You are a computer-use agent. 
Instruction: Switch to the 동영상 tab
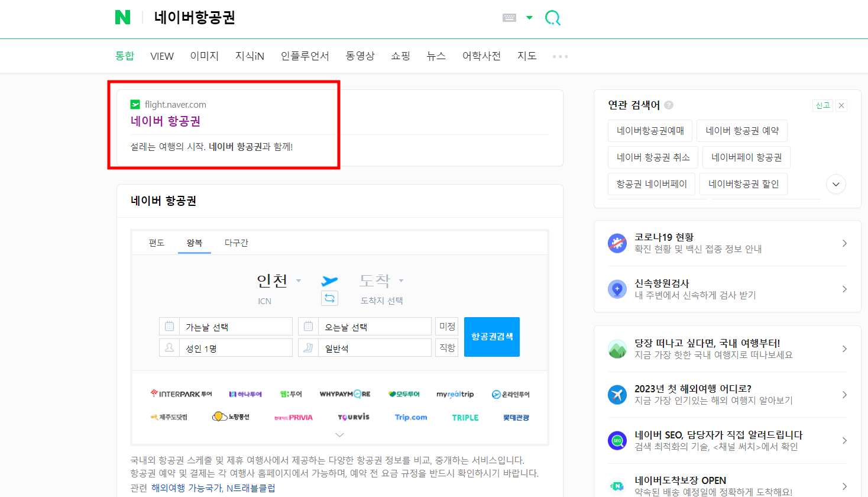[x=360, y=56]
